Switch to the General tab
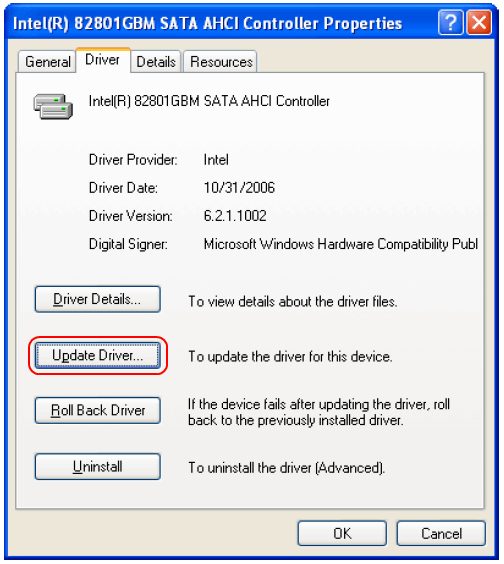Image resolution: width=504 pixels, height=564 pixels. (47, 62)
